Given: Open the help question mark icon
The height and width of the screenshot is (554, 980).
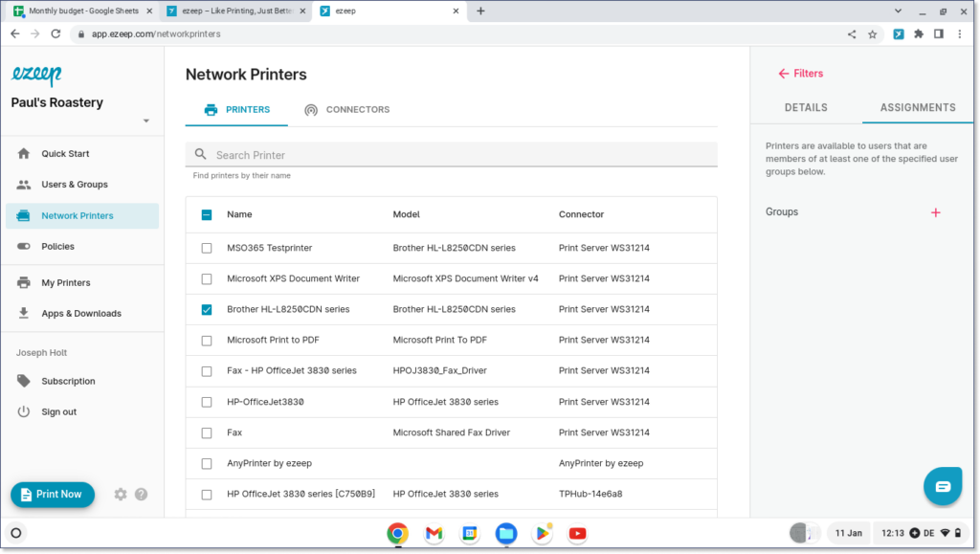Looking at the screenshot, I should pyautogui.click(x=142, y=494).
